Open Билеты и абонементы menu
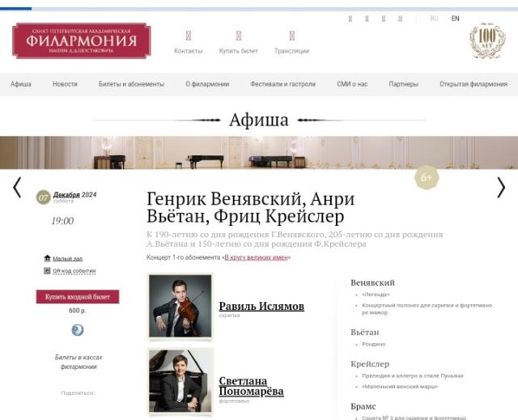Viewport: 518px width, 420px height. (x=131, y=84)
